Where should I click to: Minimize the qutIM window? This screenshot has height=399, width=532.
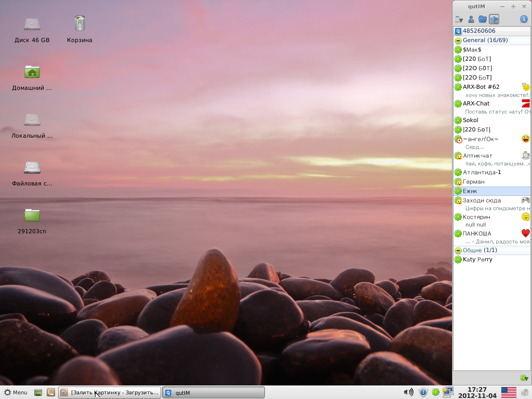(502, 6)
